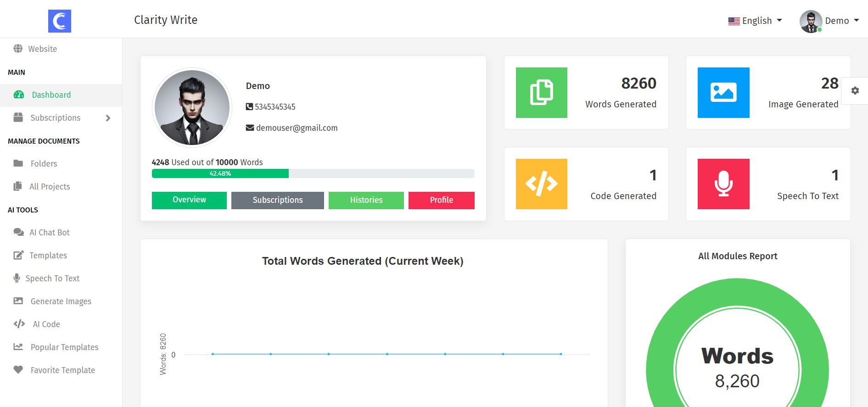Click the All Modules Report heading
The height and width of the screenshot is (407, 868).
(x=738, y=256)
